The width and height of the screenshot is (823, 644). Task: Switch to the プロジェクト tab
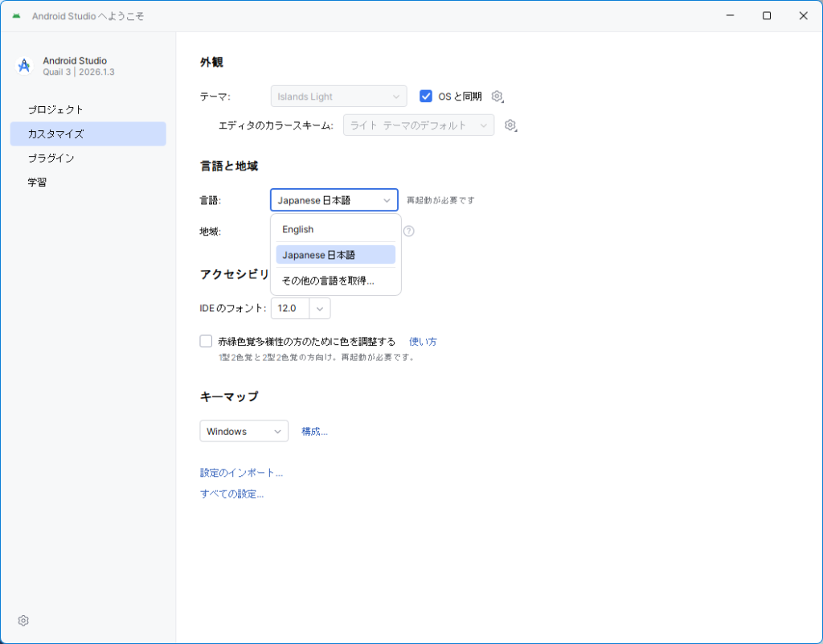[88, 109]
